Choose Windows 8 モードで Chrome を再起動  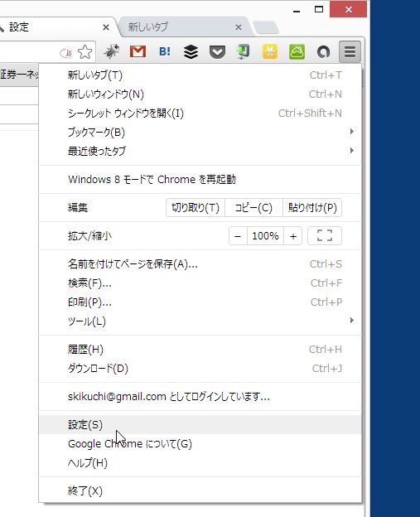point(200,179)
